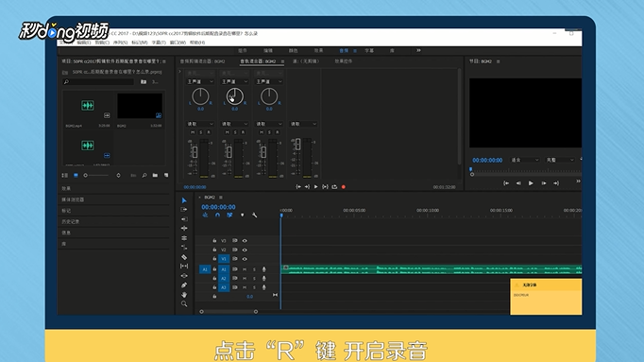Select the Rolling Edit tool
644x362 pixels.
pyautogui.click(x=184, y=238)
